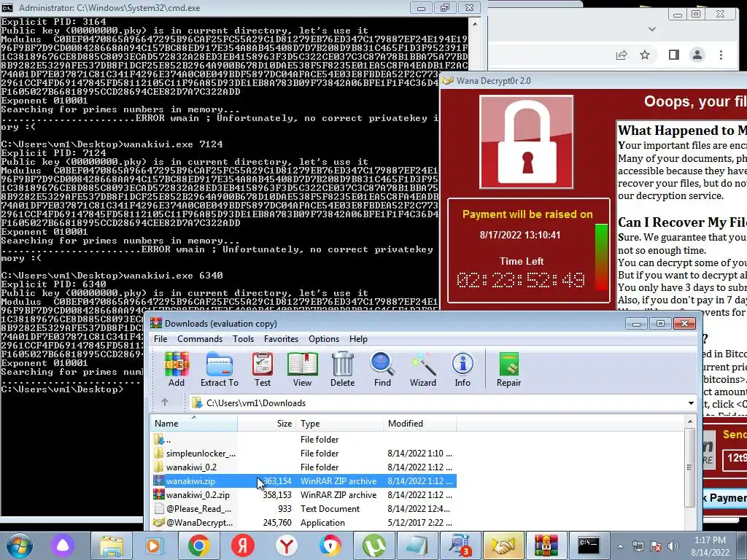This screenshot has height=560, width=747.
Task: Click the Extract To toolbar icon
Action: coord(219,369)
